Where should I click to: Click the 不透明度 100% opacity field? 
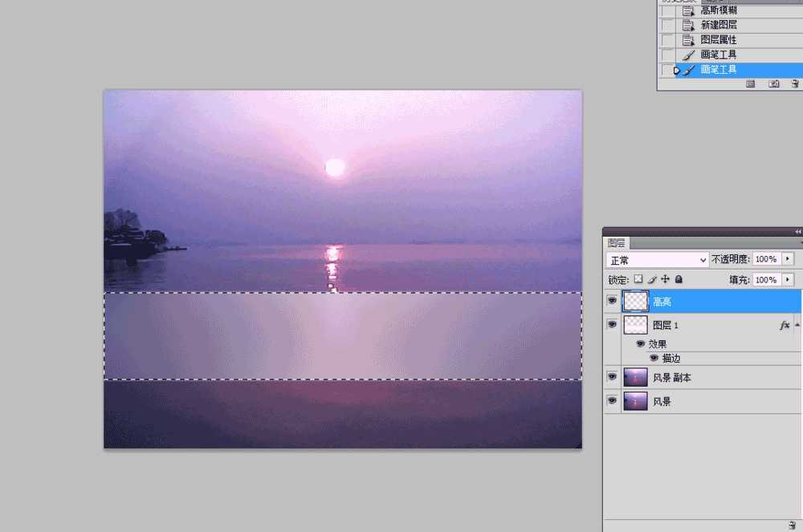point(766,259)
